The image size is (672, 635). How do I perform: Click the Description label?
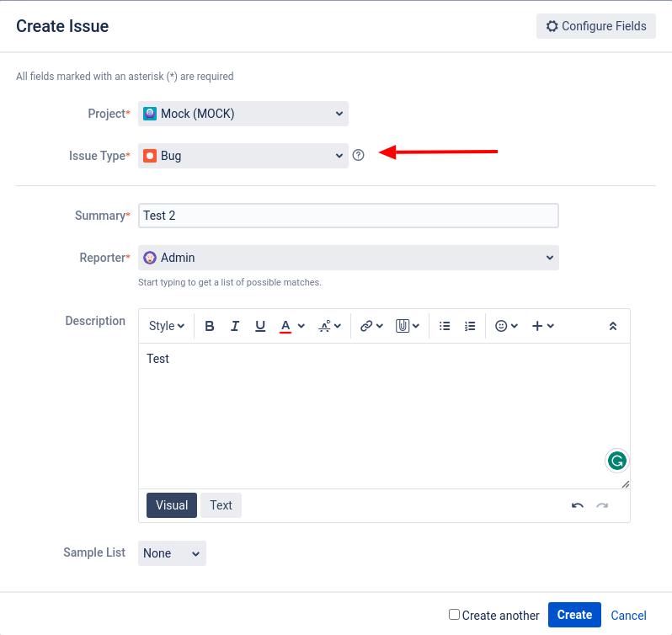(x=95, y=321)
